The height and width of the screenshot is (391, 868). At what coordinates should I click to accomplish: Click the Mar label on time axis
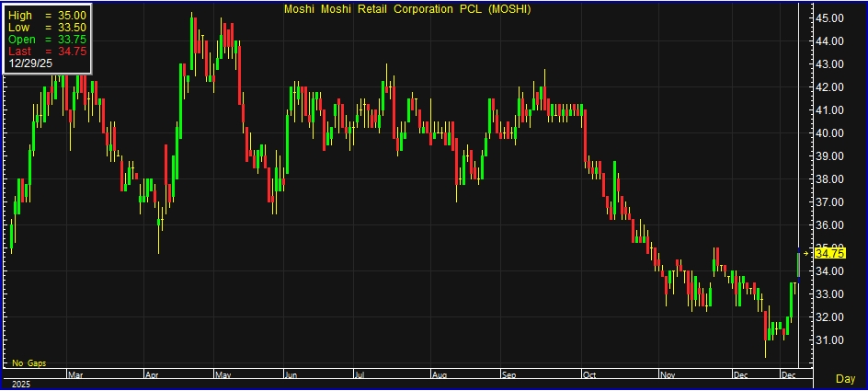click(77, 375)
